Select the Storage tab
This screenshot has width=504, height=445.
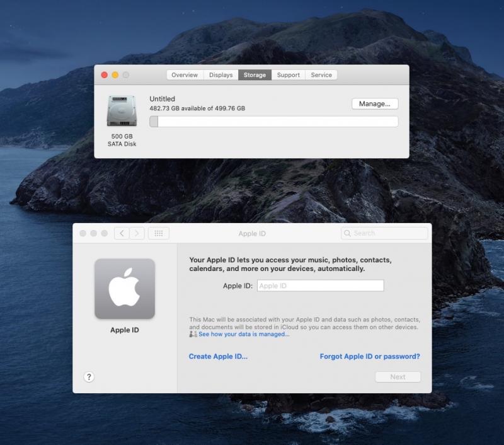click(x=255, y=75)
